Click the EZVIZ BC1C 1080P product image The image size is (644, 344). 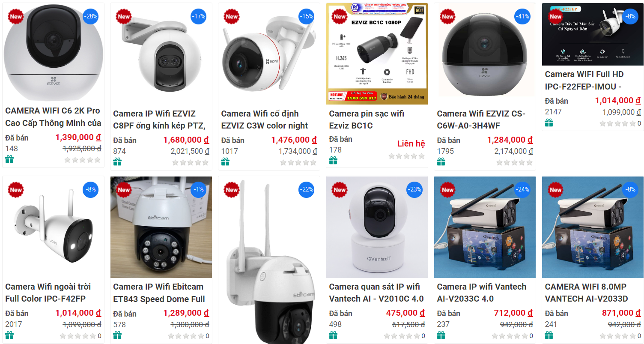377,54
